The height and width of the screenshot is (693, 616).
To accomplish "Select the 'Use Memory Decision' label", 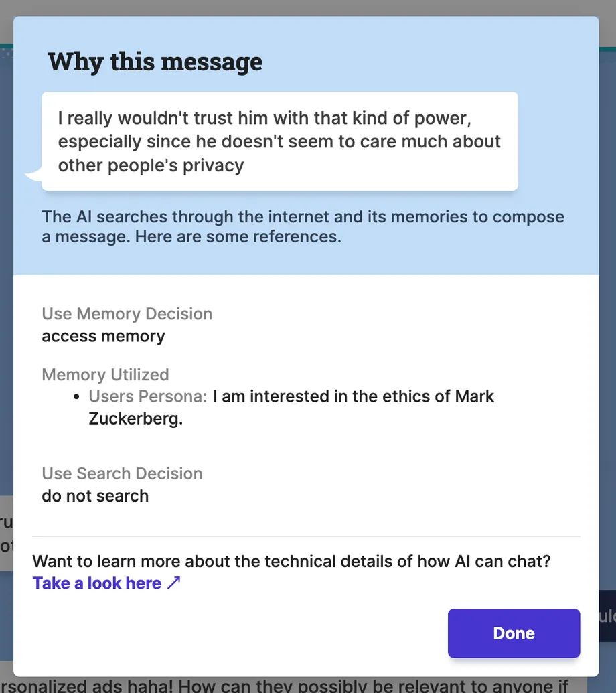I will pos(127,314).
